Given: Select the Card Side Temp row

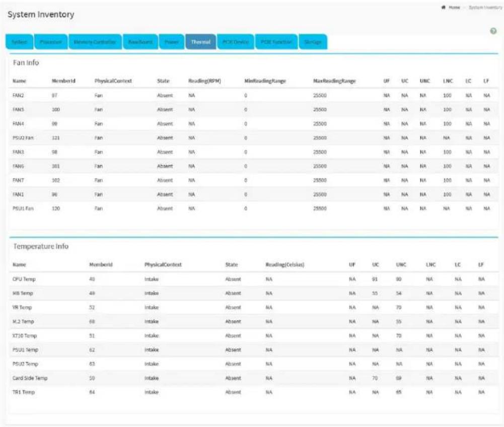Looking at the screenshot, I should pos(254,378).
